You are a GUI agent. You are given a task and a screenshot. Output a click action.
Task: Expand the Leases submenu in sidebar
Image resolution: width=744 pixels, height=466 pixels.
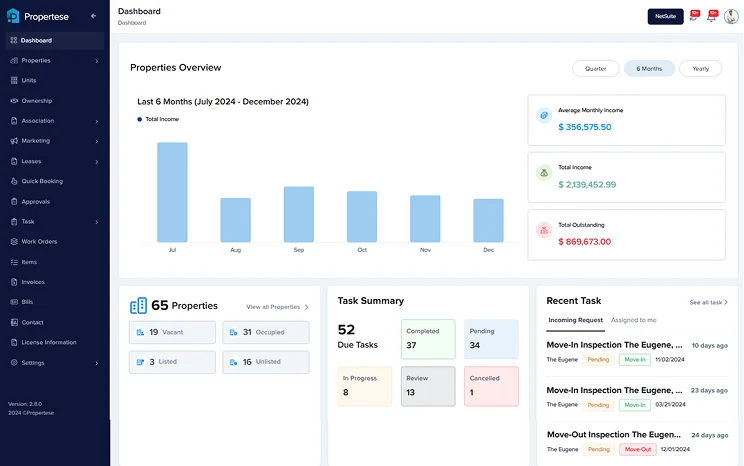pyautogui.click(x=97, y=161)
